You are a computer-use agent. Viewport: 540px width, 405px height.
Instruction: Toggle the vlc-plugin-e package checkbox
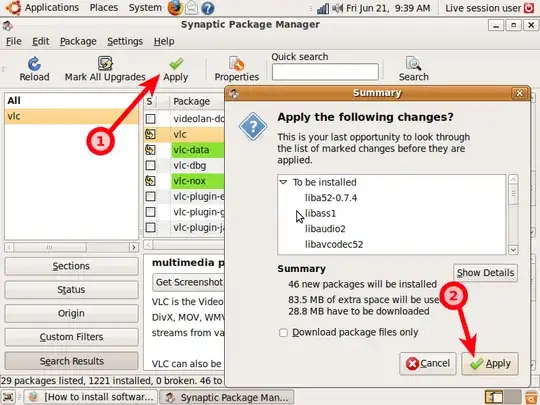tap(150, 196)
